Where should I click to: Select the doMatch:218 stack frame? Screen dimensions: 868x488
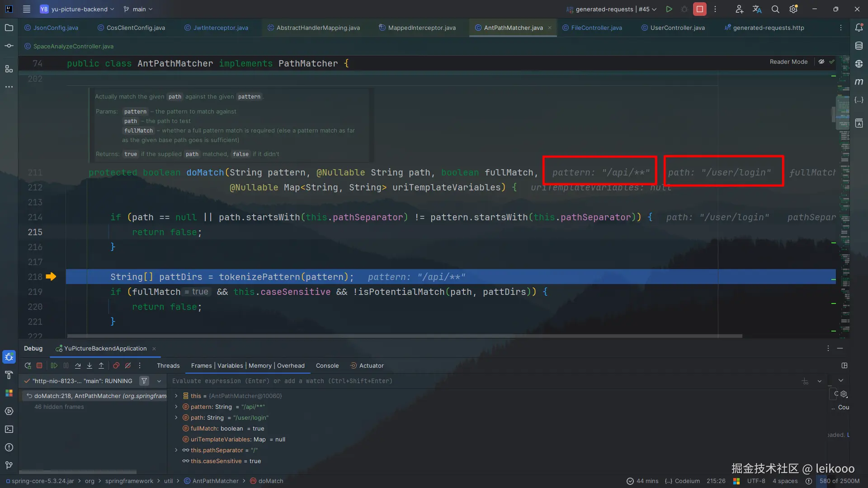(x=95, y=396)
